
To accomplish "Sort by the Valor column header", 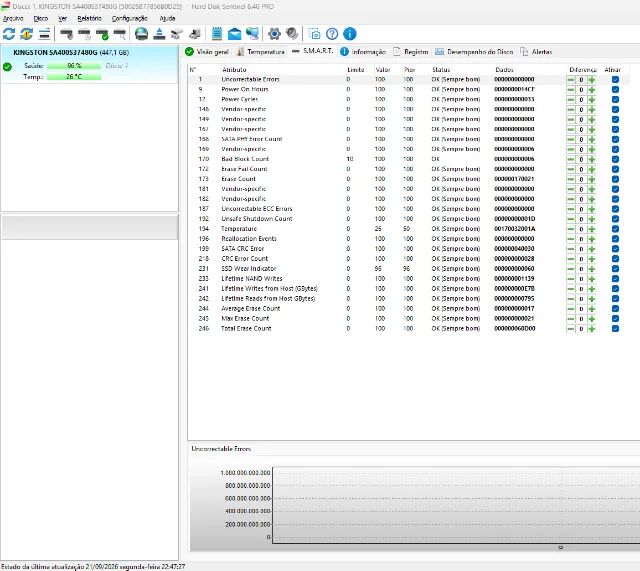I will (x=383, y=70).
